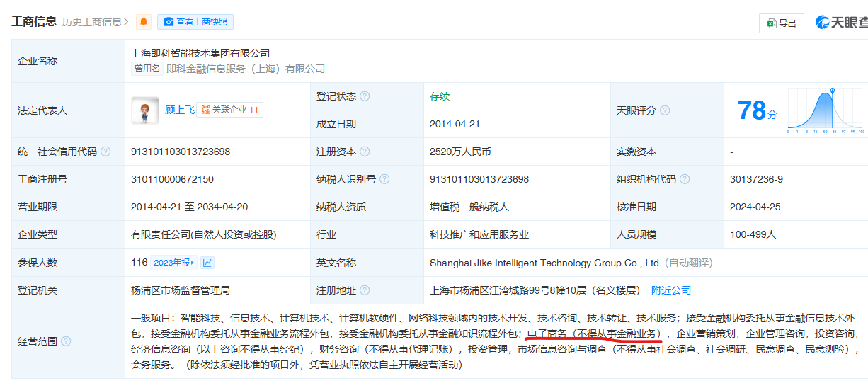Click the help icon next to 统一社会信用代码
Image resolution: width=868 pixels, height=388 pixels.
point(105,152)
